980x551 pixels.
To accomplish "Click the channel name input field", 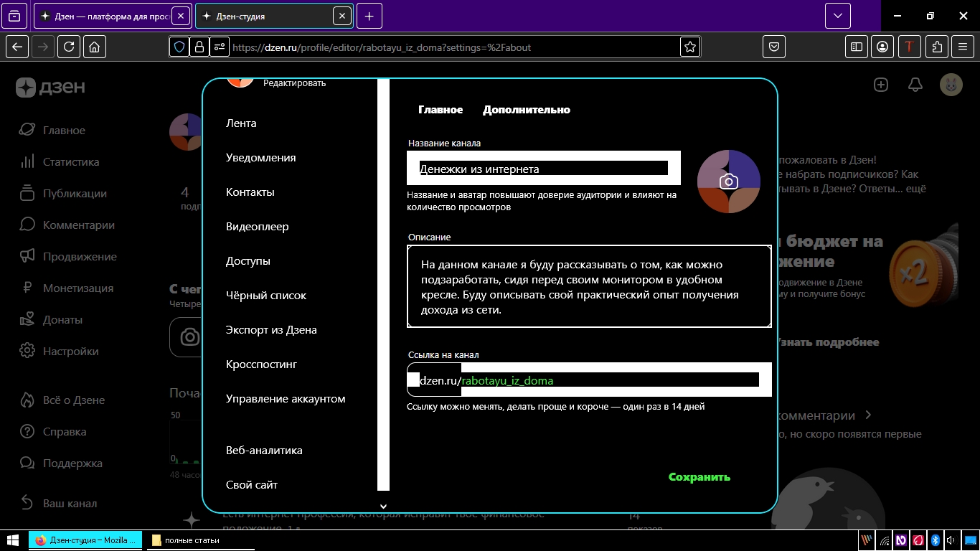I will point(543,169).
